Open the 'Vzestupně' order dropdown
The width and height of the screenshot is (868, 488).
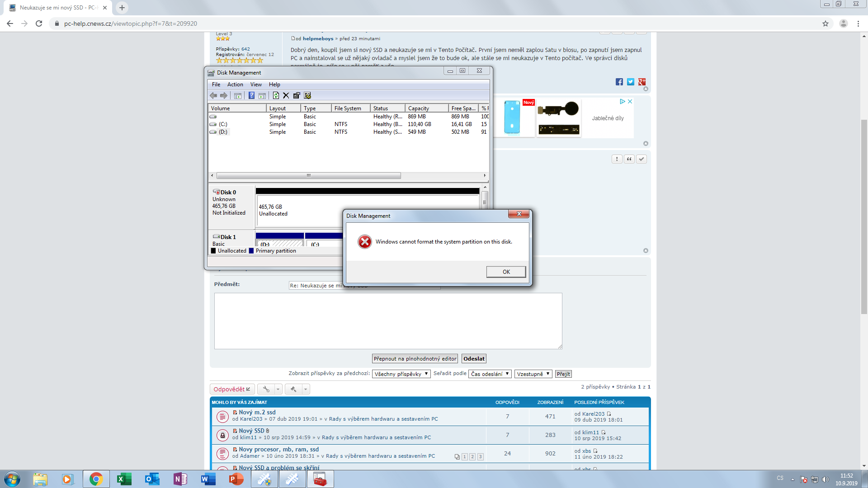point(533,374)
